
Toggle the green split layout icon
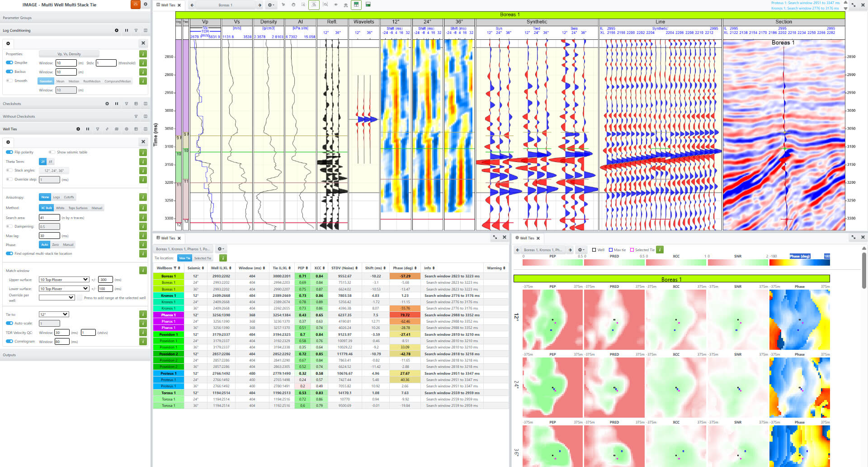click(x=356, y=5)
